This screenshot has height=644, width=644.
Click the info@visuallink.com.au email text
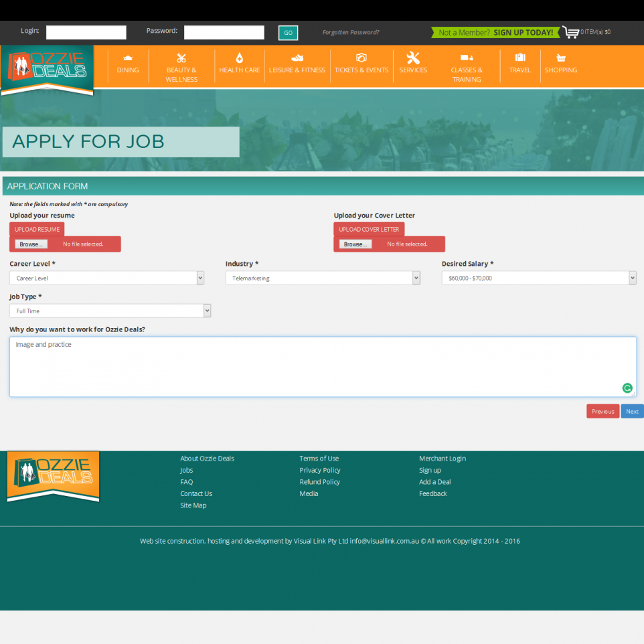click(384, 541)
